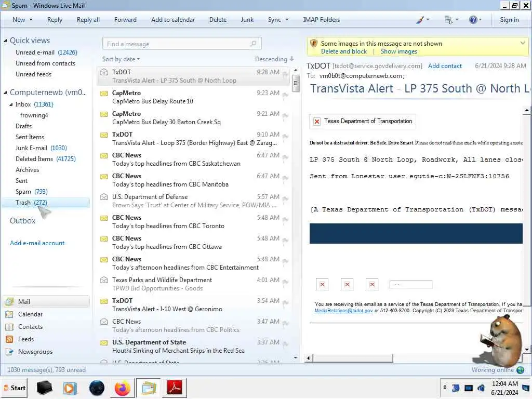Mark message as Junk

pyautogui.click(x=247, y=20)
